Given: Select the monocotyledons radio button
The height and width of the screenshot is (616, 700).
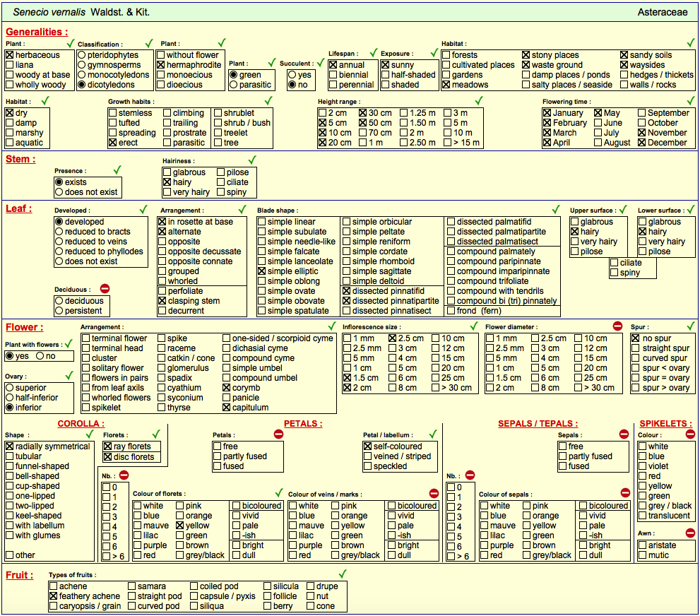Looking at the screenshot, I should [82, 75].
